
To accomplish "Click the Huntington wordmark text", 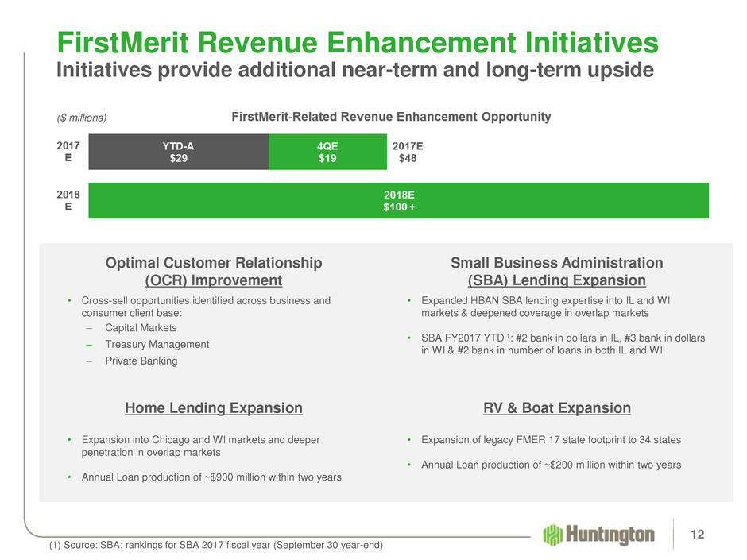I will [612, 535].
